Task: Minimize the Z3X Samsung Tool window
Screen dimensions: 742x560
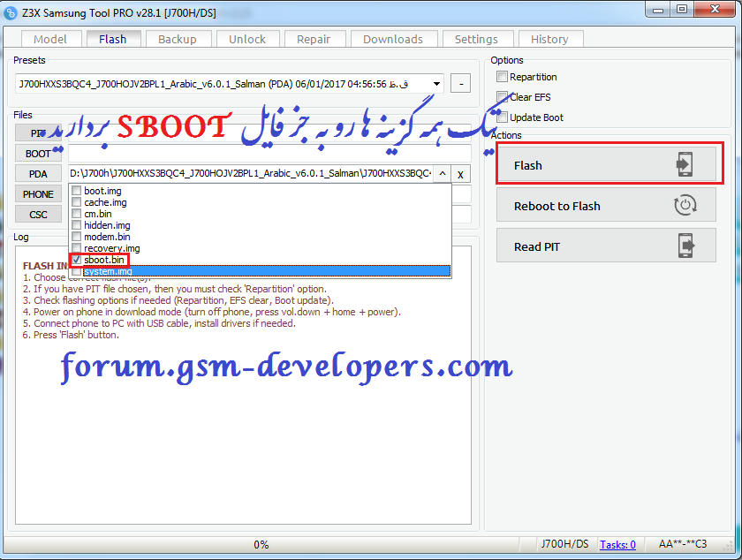Action: pyautogui.click(x=658, y=10)
